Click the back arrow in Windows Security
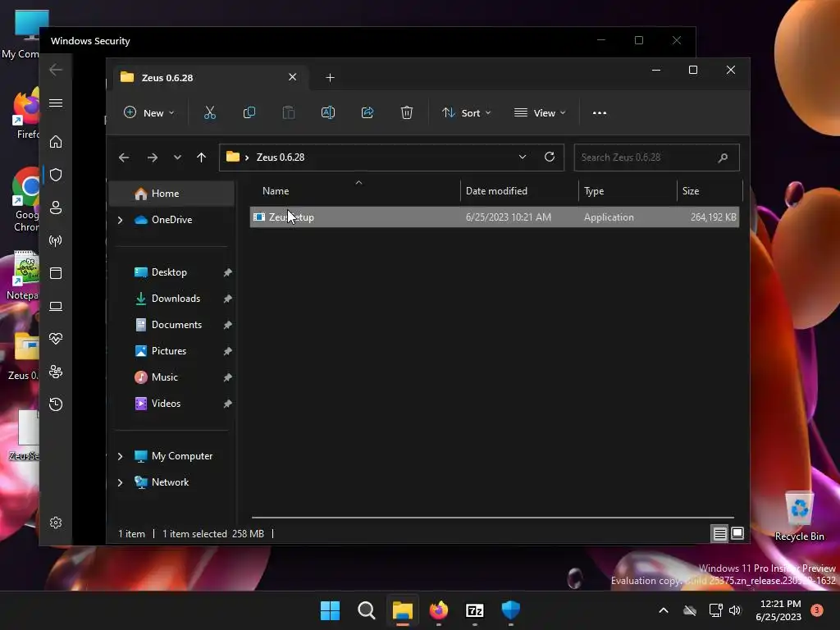Image resolution: width=840 pixels, height=630 pixels. [x=56, y=70]
